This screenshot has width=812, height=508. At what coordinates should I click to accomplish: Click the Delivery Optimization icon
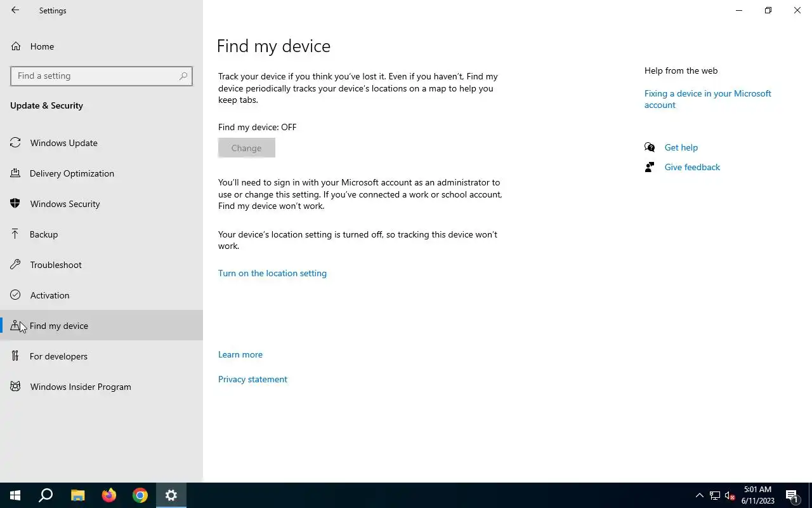point(16,173)
